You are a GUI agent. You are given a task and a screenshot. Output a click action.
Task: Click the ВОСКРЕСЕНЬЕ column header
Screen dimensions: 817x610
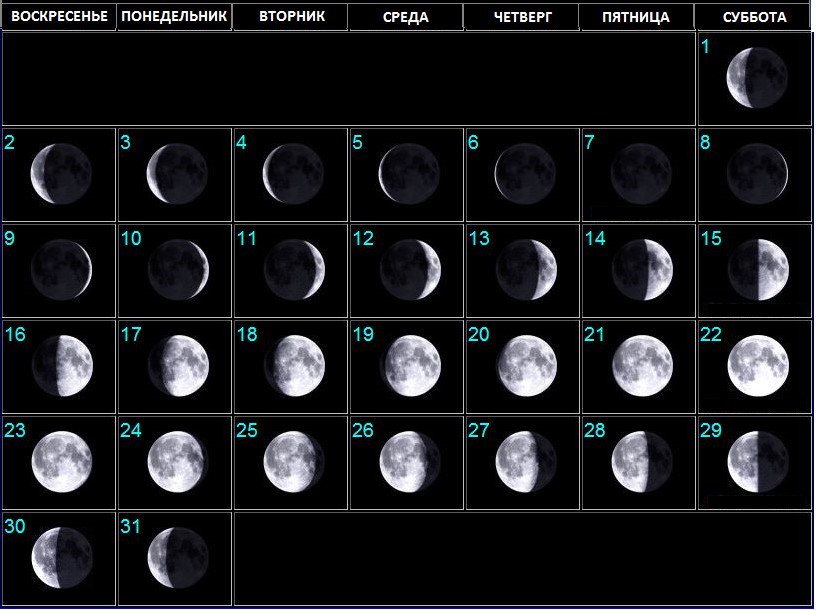pos(59,17)
